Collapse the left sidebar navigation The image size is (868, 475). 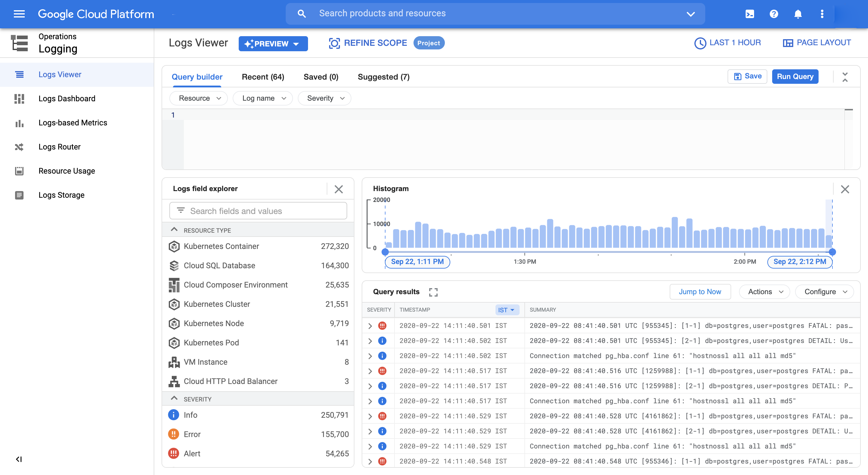coord(19,459)
